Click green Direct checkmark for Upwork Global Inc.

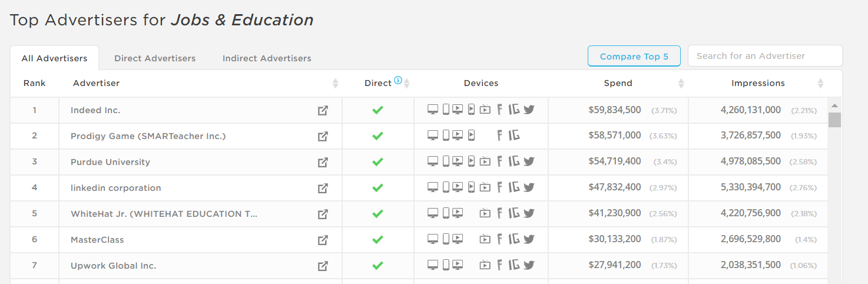(x=378, y=265)
